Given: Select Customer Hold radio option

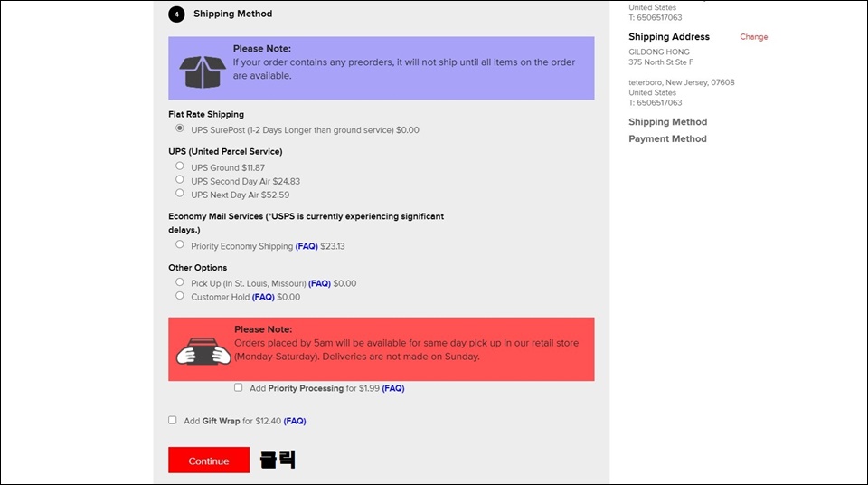Looking at the screenshot, I should (179, 296).
